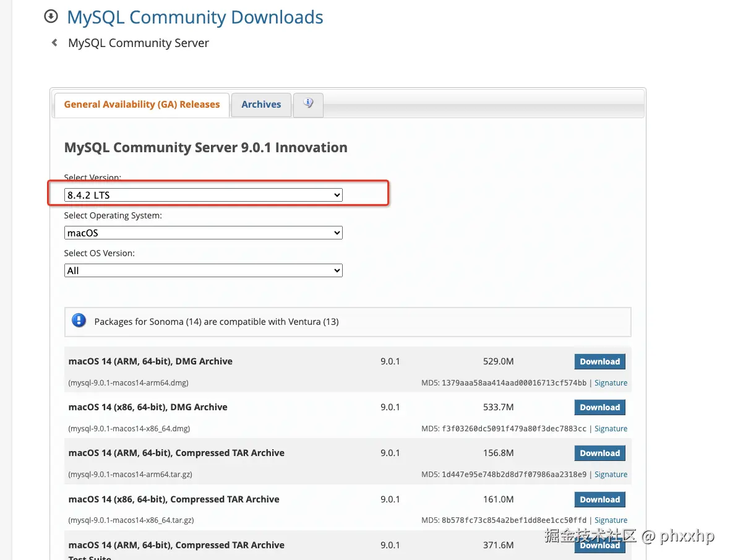Click the 371.6M file size value
730x560 pixels.
pyautogui.click(x=498, y=545)
